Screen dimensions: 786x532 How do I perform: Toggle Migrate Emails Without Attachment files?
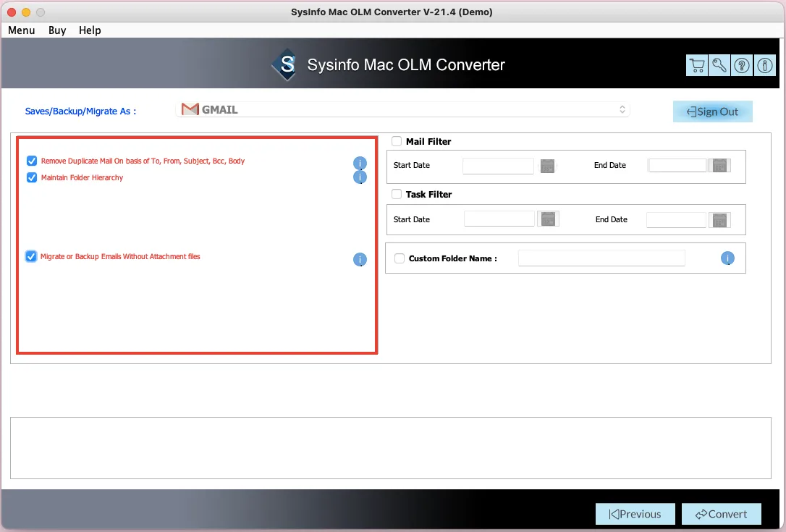pos(31,256)
